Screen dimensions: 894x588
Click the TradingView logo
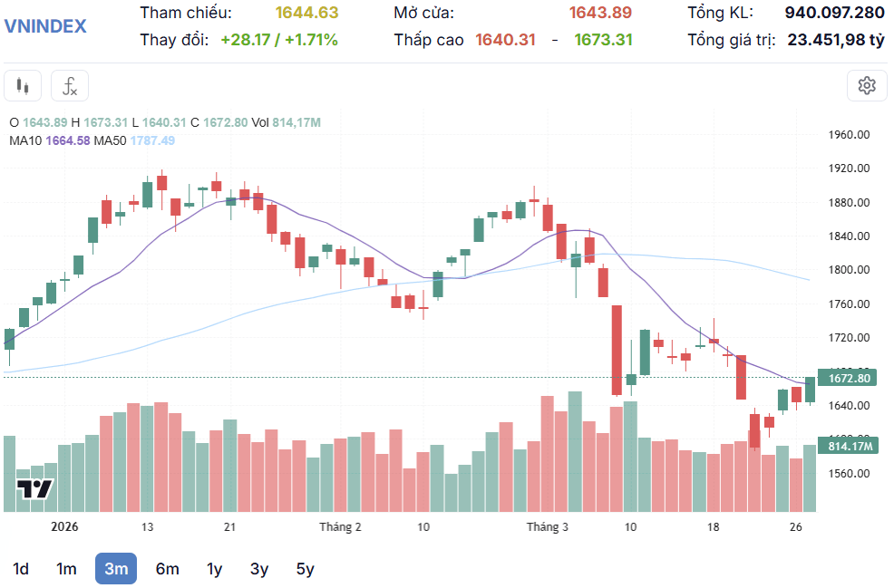(x=34, y=489)
